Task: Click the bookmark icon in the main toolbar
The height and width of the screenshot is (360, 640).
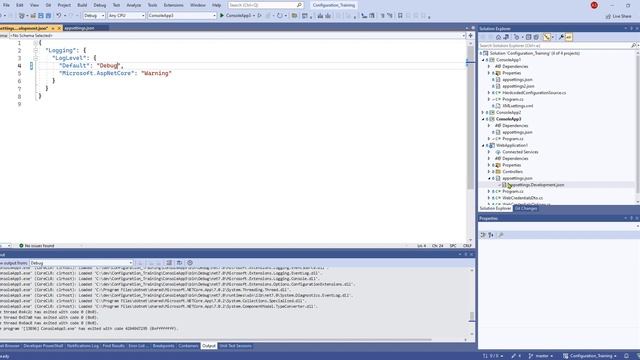Action: click(x=400, y=16)
